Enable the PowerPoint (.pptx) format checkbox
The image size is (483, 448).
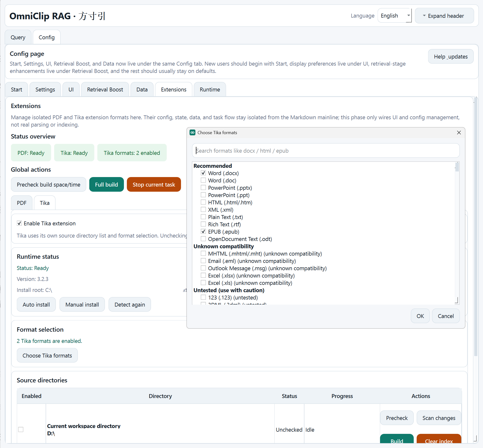[x=203, y=188]
